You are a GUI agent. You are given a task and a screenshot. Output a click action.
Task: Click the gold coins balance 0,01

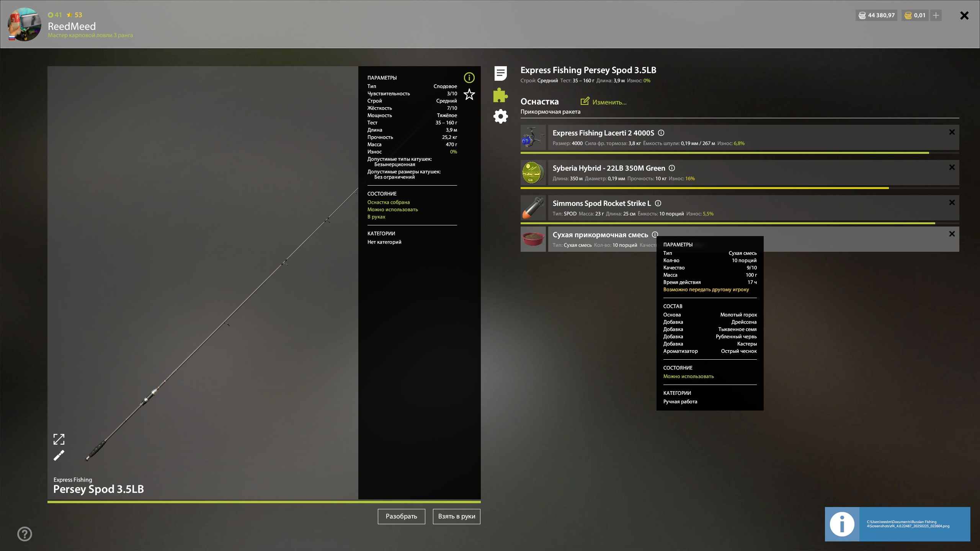(x=915, y=15)
